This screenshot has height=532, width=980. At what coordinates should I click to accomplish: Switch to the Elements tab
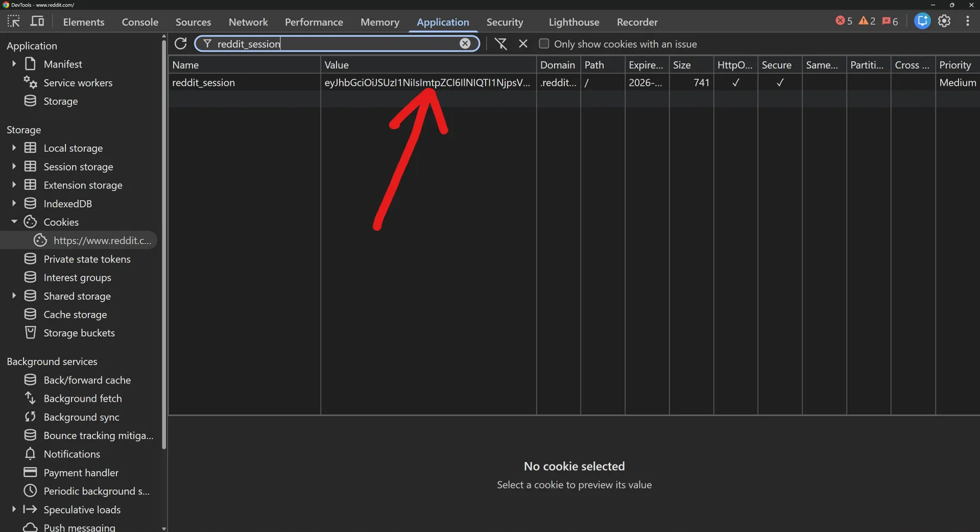(x=83, y=22)
